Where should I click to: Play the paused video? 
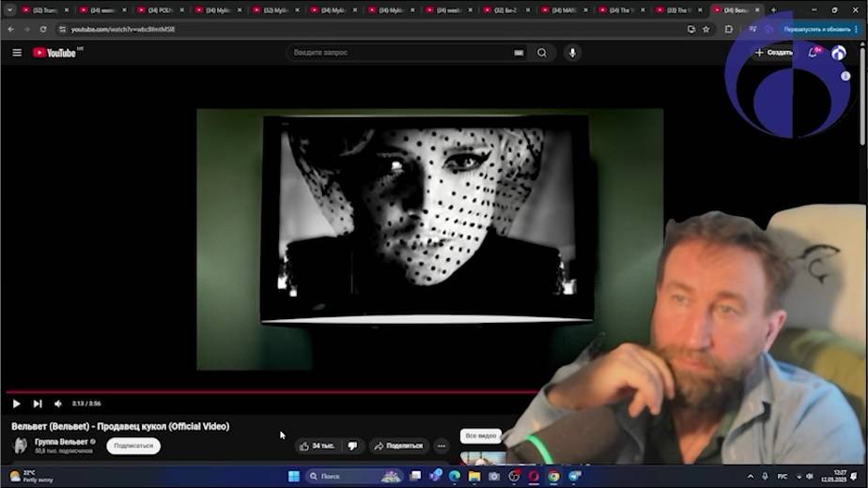coord(16,404)
